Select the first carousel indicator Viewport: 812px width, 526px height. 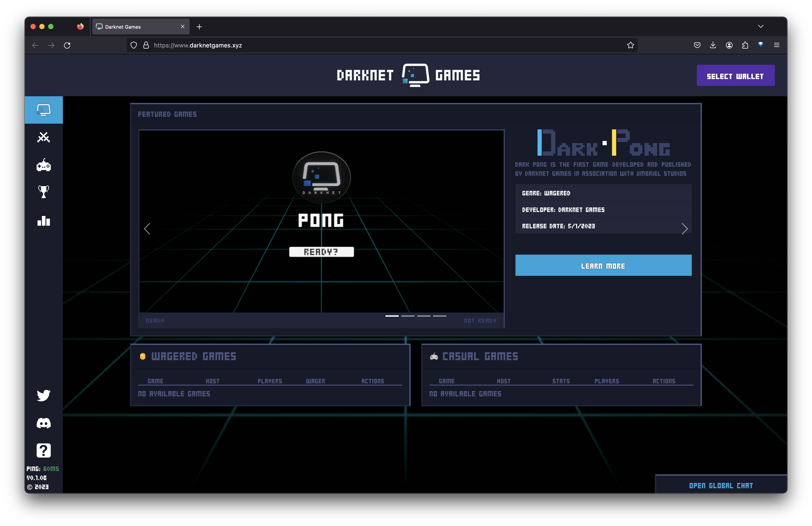[x=392, y=316]
